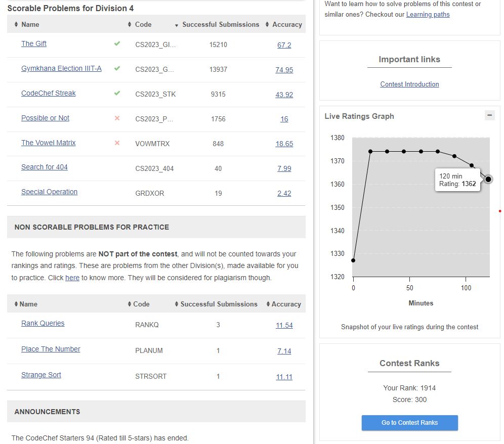Open the Search for 404 problem
Screen dimensions: 504x444
pos(45,167)
